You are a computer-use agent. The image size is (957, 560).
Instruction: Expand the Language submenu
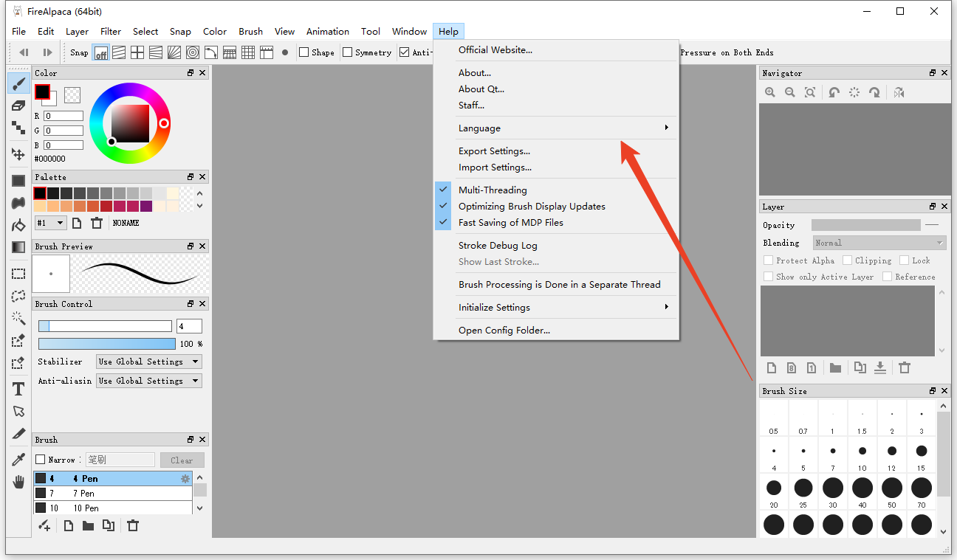[555, 128]
